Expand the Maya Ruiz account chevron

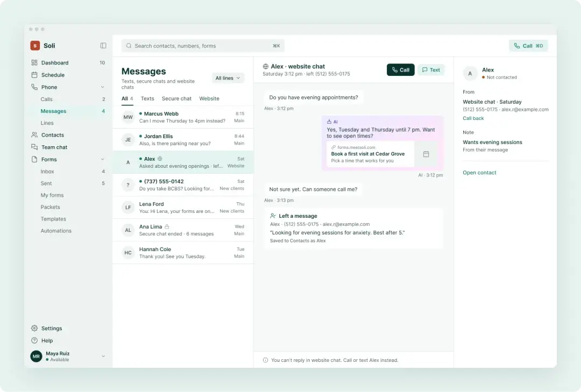coord(103,357)
